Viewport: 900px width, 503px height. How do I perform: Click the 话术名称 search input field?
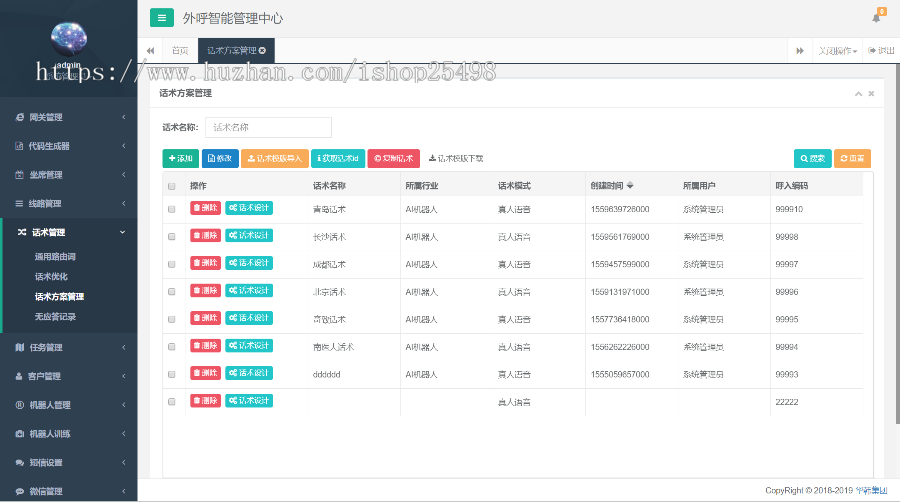click(x=268, y=127)
